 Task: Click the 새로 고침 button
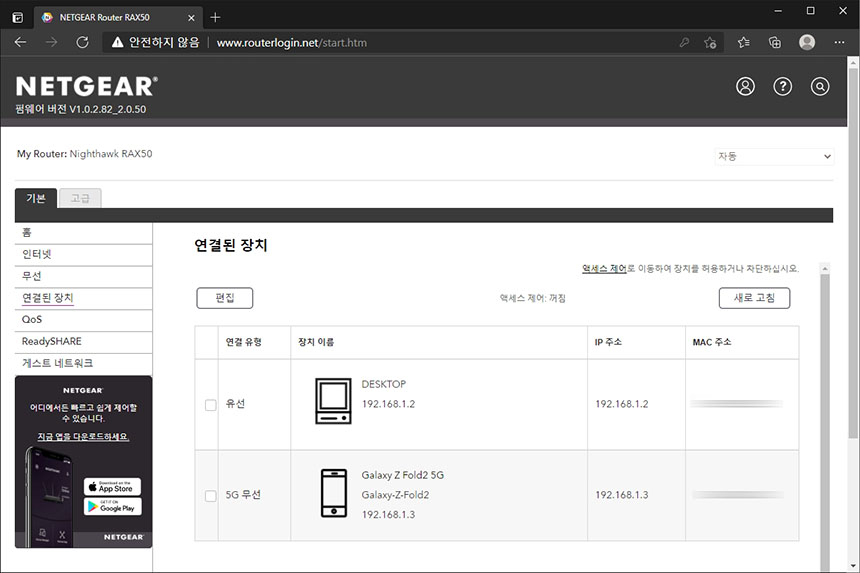click(754, 298)
